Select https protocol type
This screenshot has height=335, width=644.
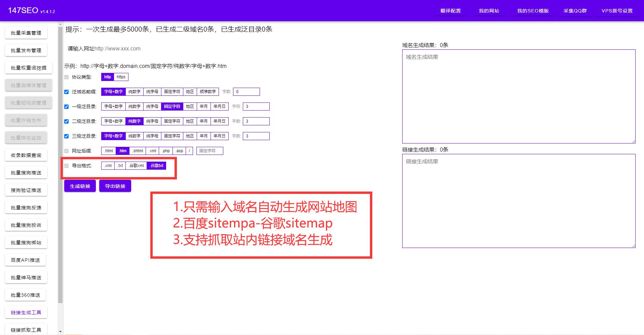tap(121, 77)
